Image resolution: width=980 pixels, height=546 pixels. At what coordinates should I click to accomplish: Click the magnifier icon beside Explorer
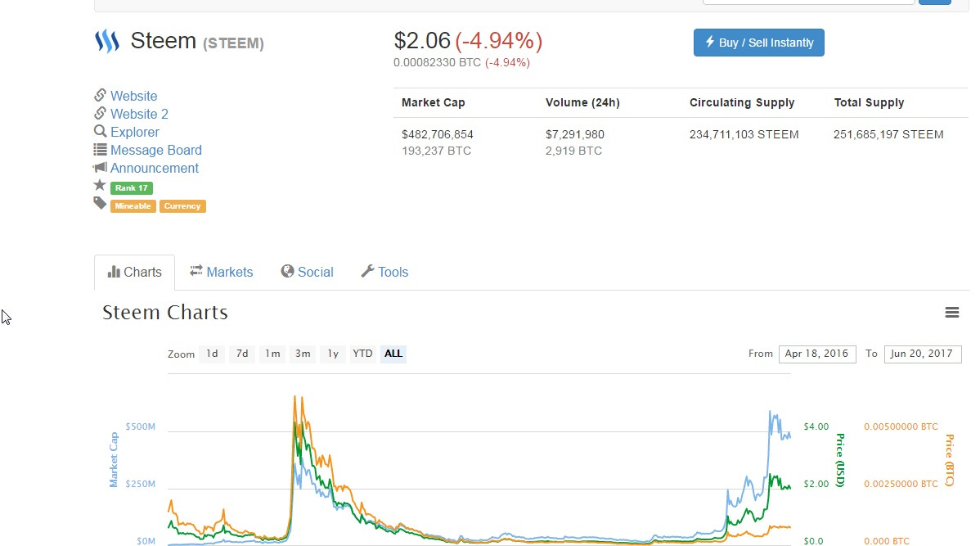pyautogui.click(x=100, y=131)
